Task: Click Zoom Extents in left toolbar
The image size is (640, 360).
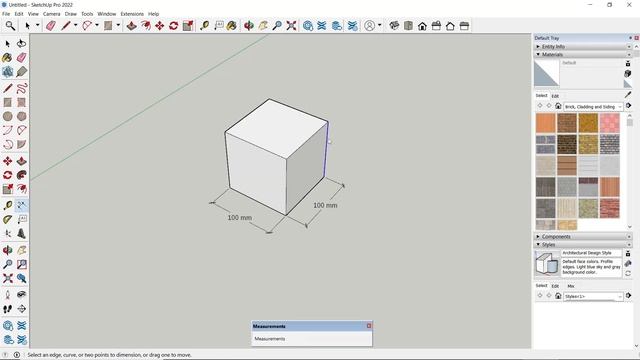Action: (7, 278)
